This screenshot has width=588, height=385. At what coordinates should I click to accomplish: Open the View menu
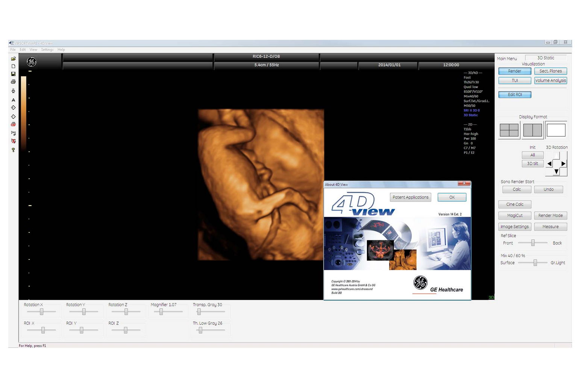point(33,50)
